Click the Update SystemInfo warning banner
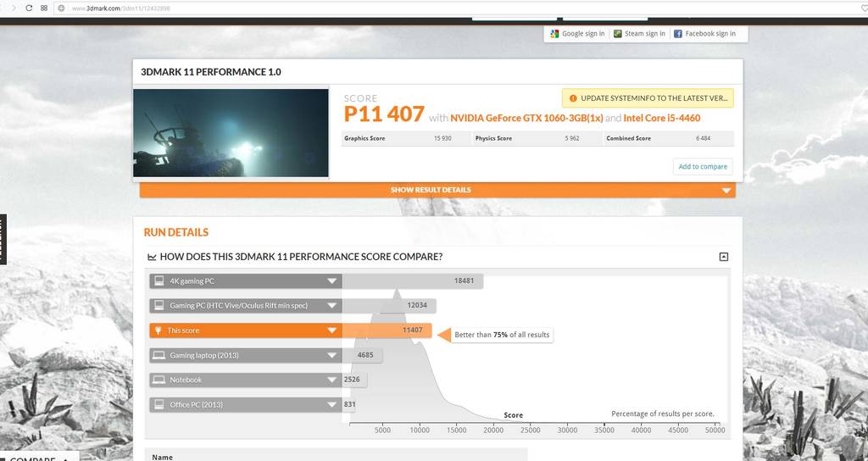The height and width of the screenshot is (461, 868). (648, 98)
